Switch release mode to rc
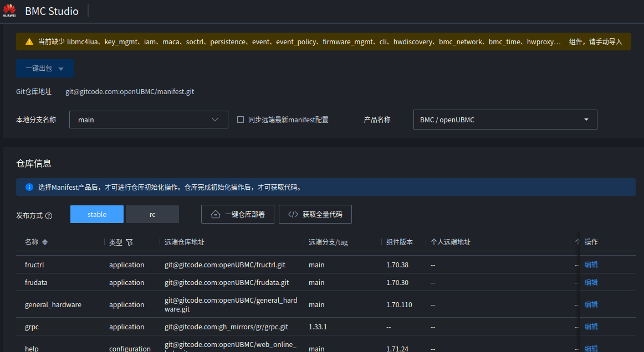The image size is (644, 352). click(x=152, y=214)
